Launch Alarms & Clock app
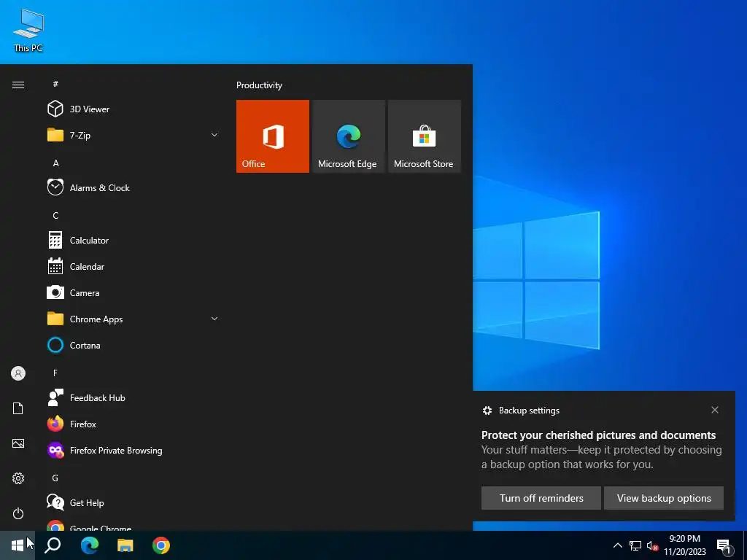Screen dimensions: 747x560 133,187
